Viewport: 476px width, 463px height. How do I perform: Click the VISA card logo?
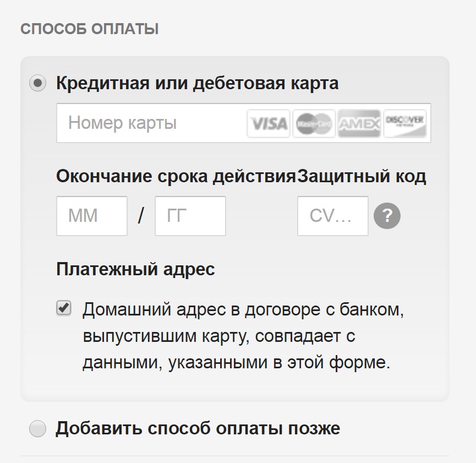(268, 124)
